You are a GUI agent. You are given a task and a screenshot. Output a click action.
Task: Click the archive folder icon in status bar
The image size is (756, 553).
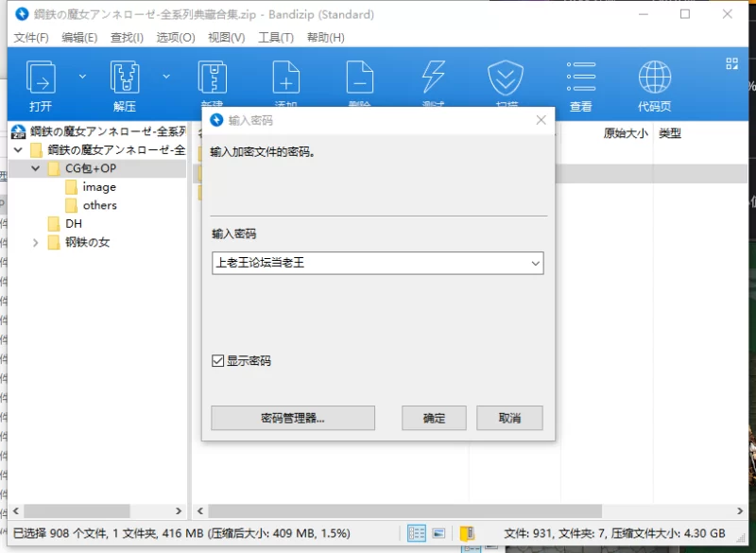pos(467,533)
